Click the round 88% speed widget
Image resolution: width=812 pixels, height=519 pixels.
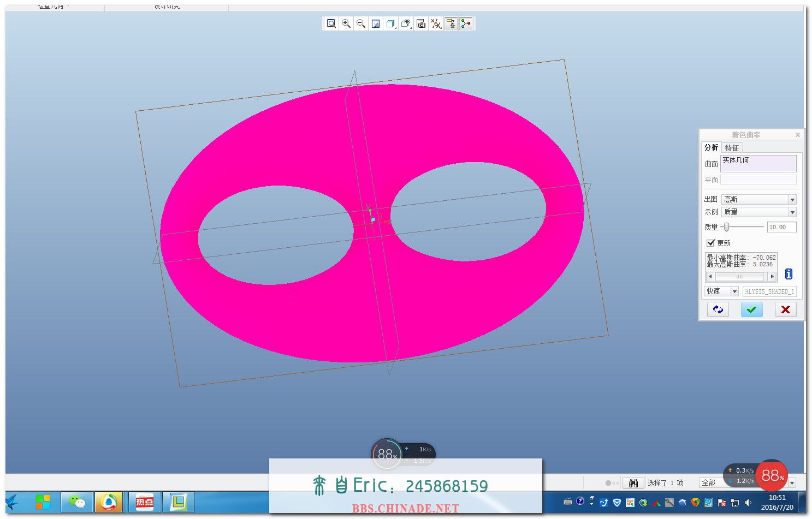387,454
